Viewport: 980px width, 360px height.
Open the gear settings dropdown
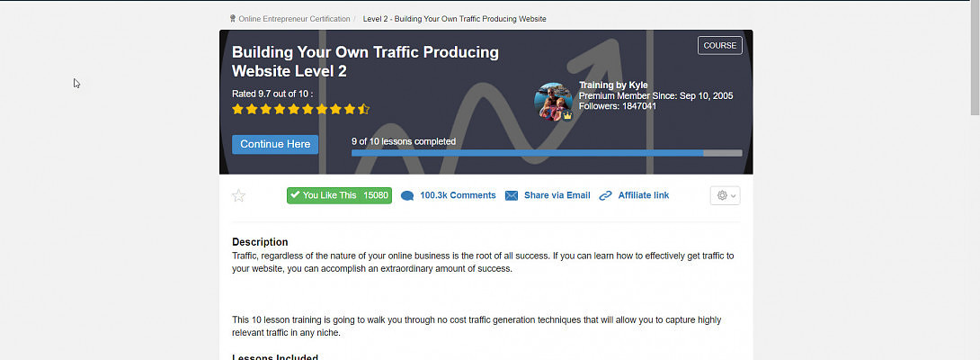(725, 195)
